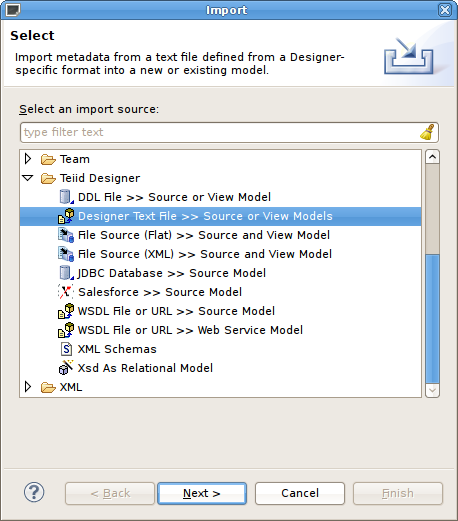Select 'File Source (XML) >> Source and View Model'

coord(205,254)
